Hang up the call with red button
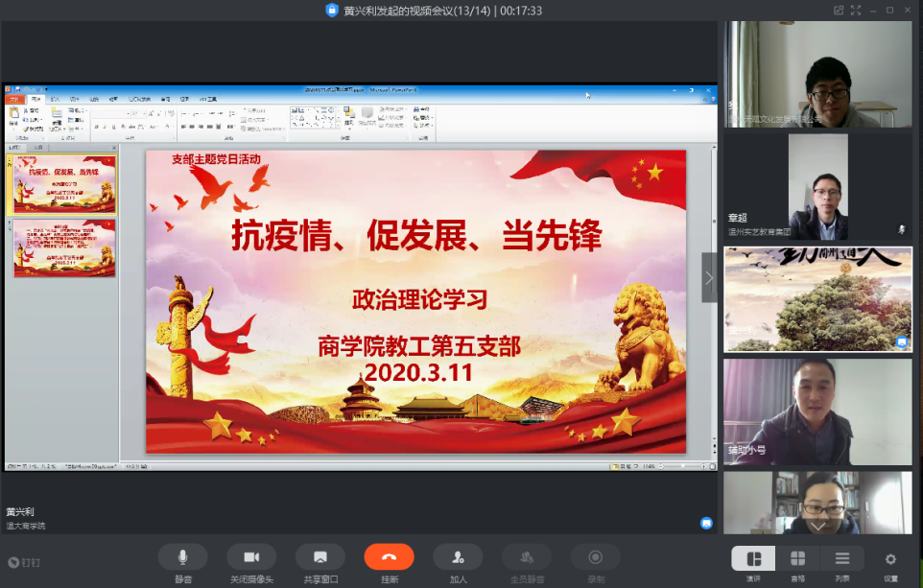This screenshot has width=923, height=588. [x=389, y=557]
